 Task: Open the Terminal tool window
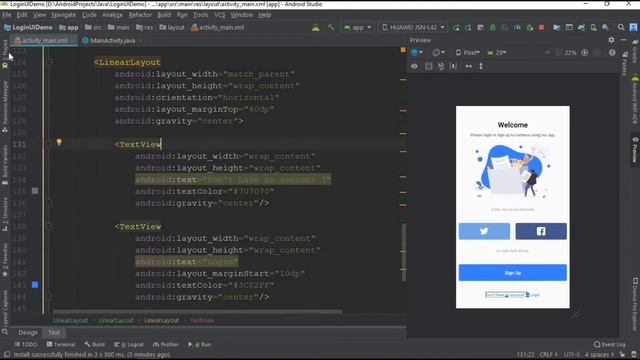point(61,344)
